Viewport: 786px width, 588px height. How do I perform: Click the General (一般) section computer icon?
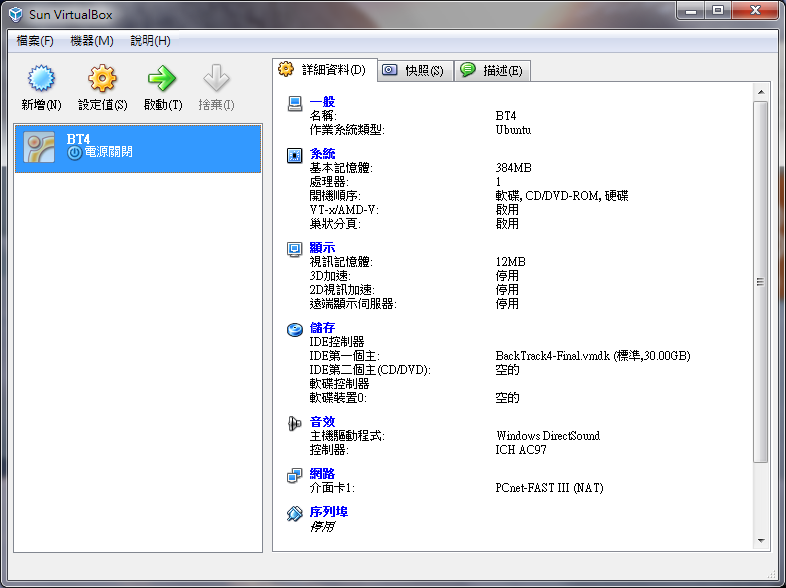[295, 104]
